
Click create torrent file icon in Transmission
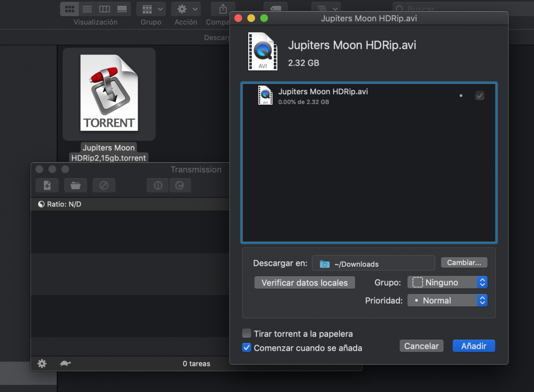pyautogui.click(x=47, y=186)
